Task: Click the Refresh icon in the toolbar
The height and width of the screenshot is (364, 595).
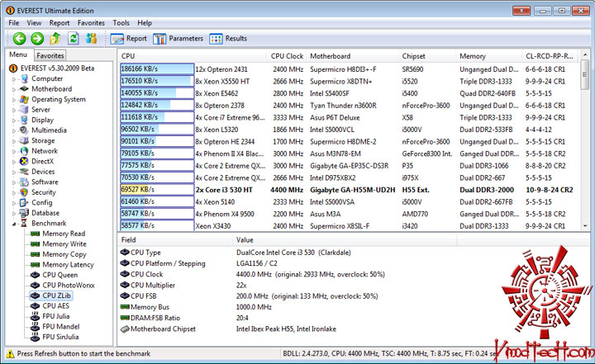Action: click(74, 38)
